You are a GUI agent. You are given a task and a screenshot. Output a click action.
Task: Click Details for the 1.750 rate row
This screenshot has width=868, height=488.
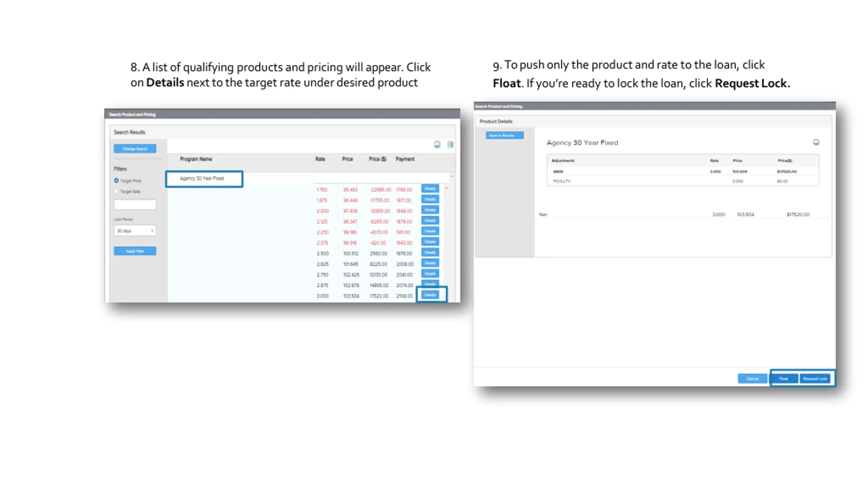click(x=430, y=189)
